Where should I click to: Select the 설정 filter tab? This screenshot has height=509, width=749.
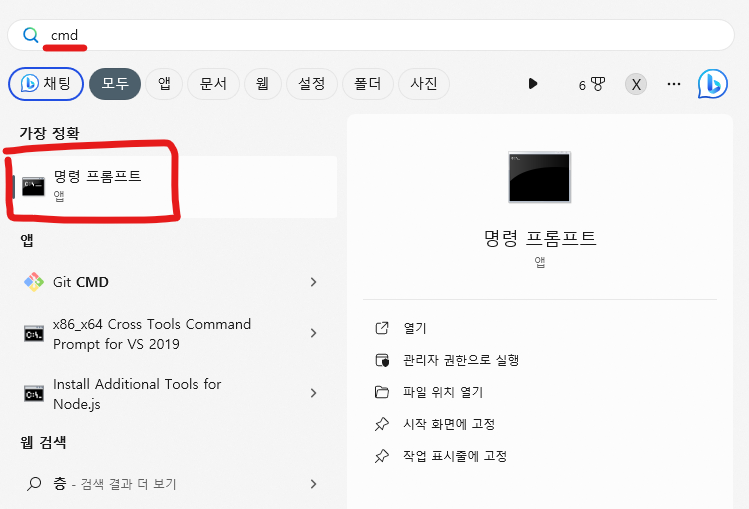point(311,84)
